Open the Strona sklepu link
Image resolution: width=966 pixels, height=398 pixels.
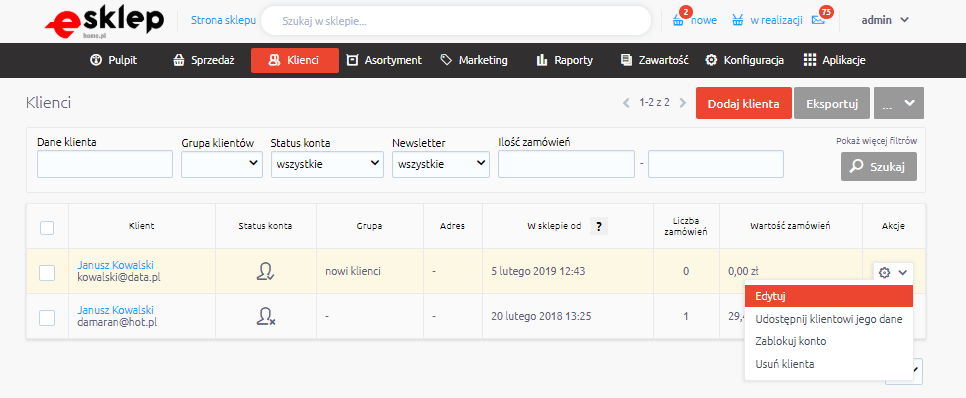(223, 20)
